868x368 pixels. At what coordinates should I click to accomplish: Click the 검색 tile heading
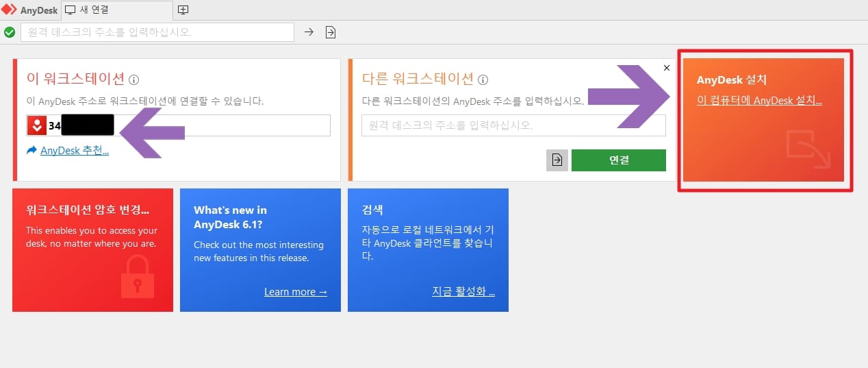(x=373, y=210)
